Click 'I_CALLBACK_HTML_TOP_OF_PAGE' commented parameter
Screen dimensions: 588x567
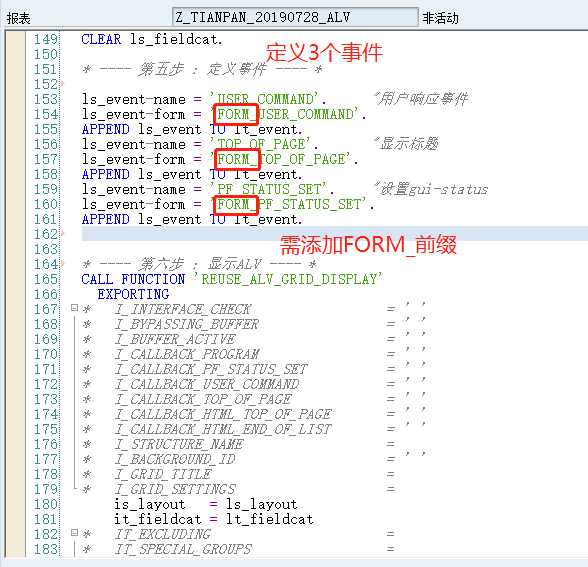point(223,414)
